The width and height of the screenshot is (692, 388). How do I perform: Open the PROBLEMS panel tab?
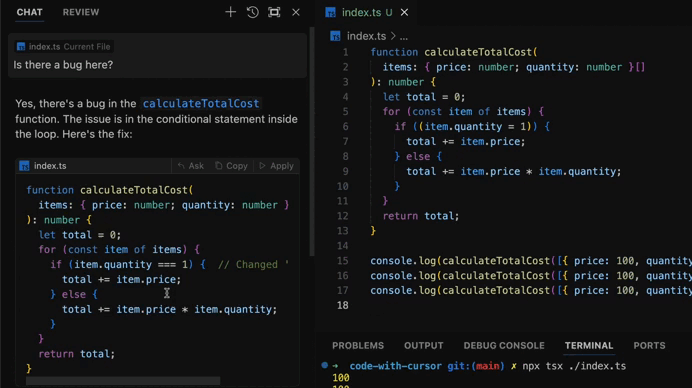[358, 346]
